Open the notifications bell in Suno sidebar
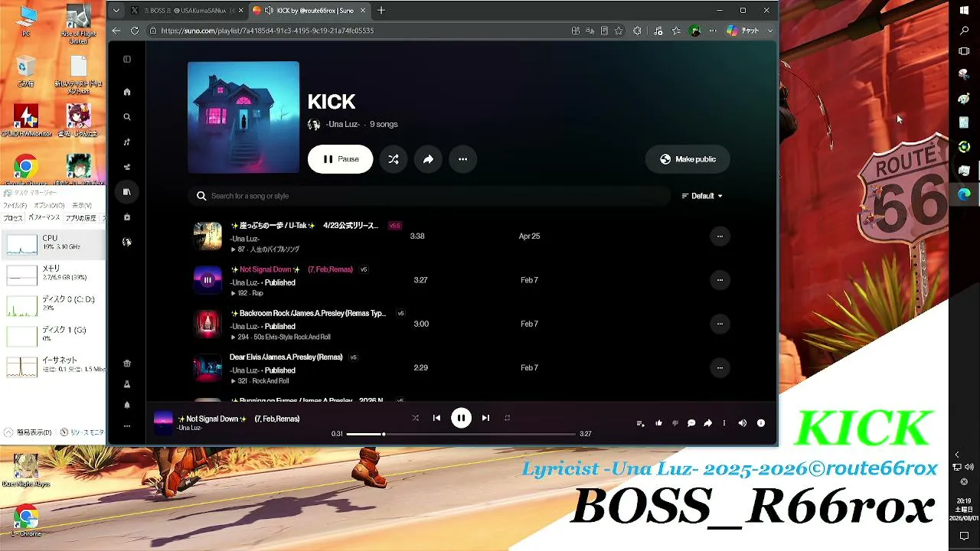Viewport: 980px width, 551px height. 127,405
